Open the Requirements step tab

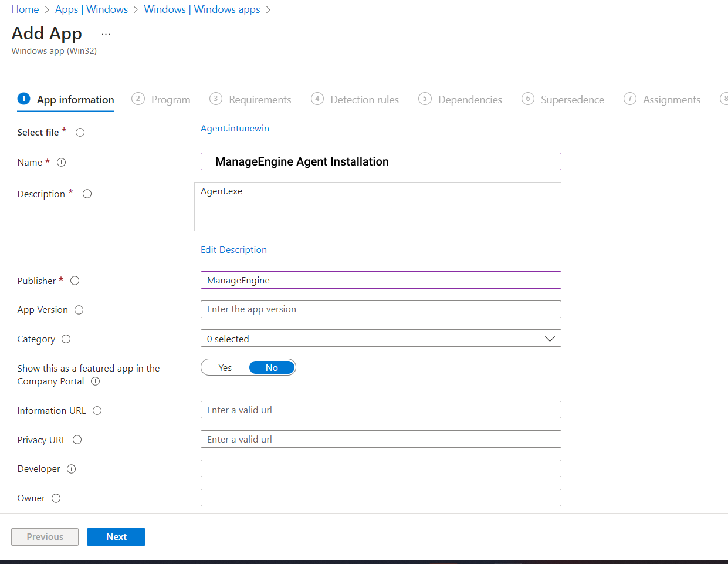pyautogui.click(x=250, y=100)
